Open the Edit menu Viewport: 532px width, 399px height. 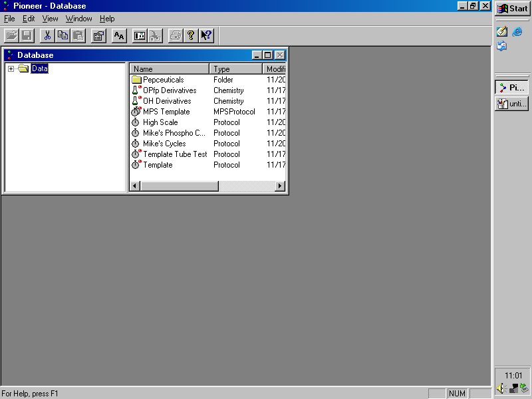click(28, 19)
